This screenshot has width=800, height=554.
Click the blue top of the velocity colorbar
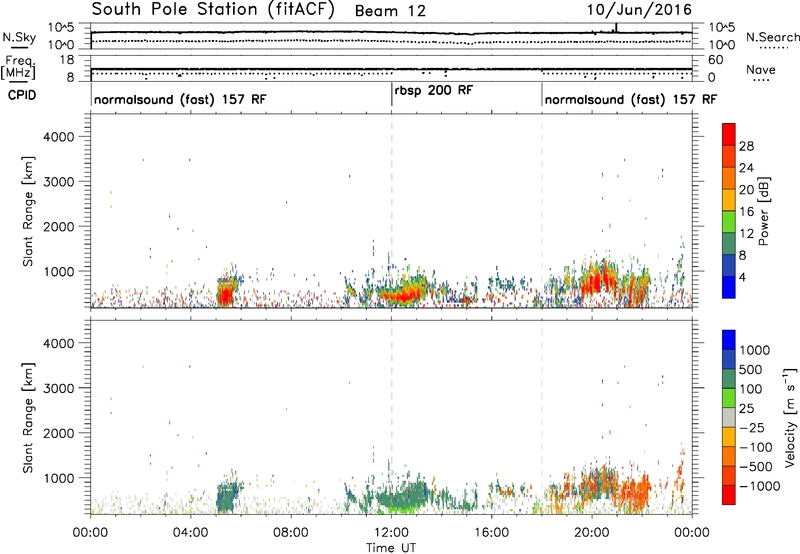coord(729,340)
